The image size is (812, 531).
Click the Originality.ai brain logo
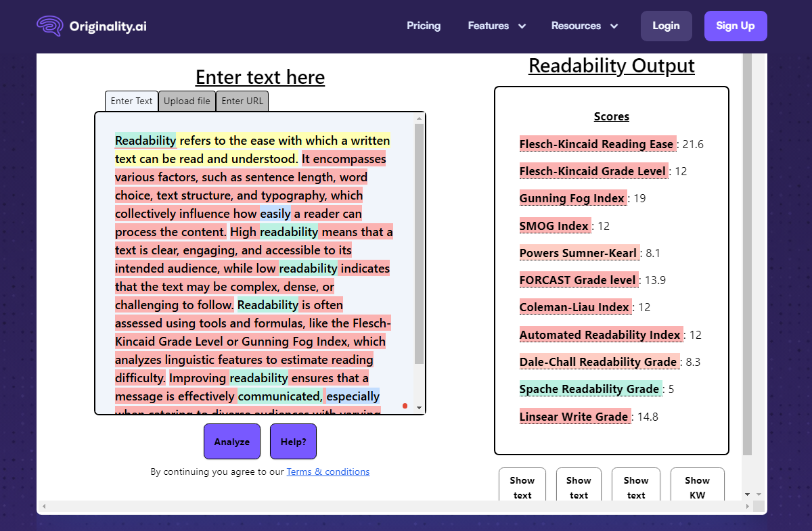(x=49, y=26)
